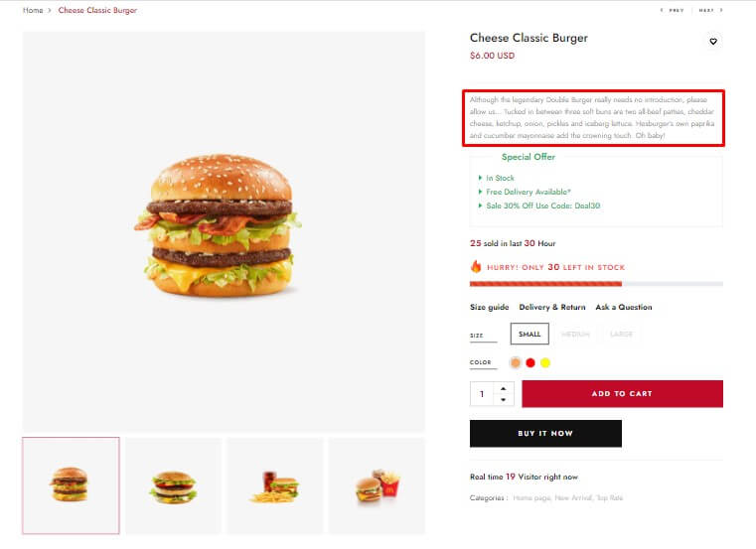The height and width of the screenshot is (549, 756).
Task: Decrease quantity with the down arrow
Action: [504, 399]
